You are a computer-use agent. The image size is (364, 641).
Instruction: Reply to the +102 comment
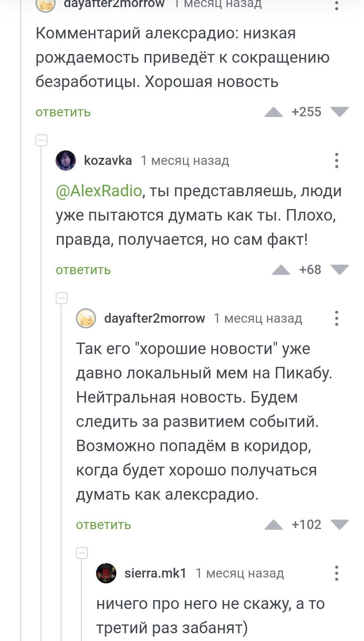tap(103, 525)
